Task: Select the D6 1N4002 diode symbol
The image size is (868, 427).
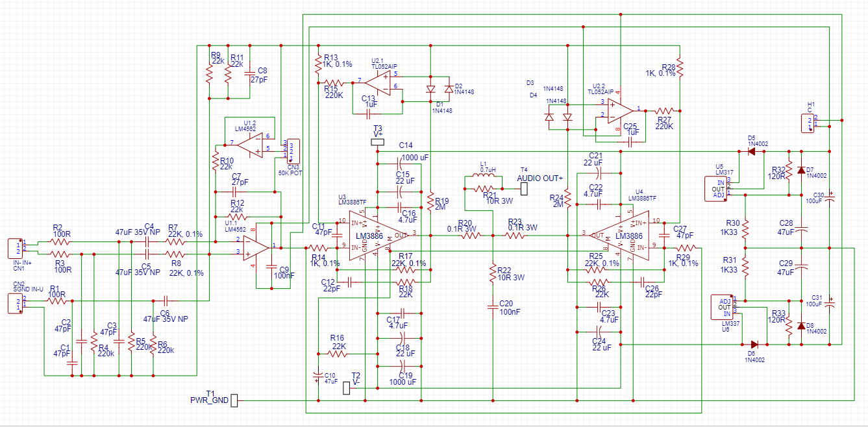Action: [x=753, y=344]
